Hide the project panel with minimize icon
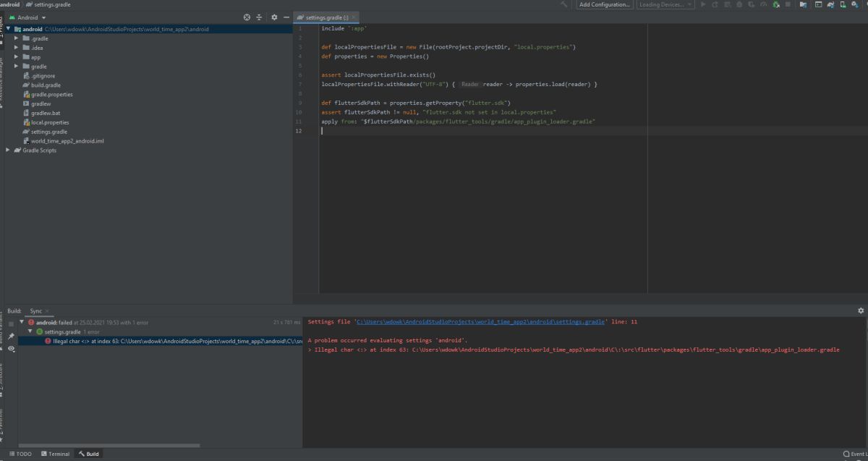This screenshot has height=461, width=868. pyautogui.click(x=286, y=17)
